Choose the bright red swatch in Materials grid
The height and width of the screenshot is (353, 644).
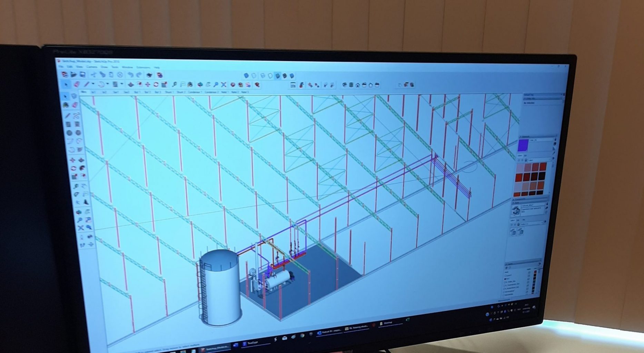coord(519,178)
